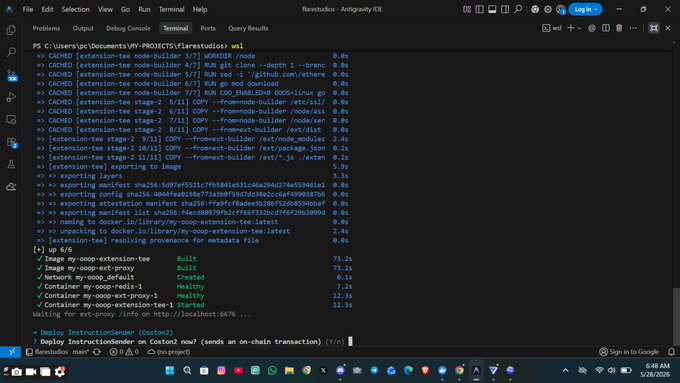Open the Edit menu

point(47,9)
